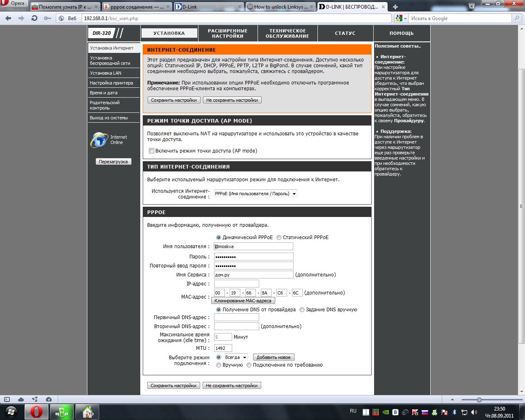Click the green taskbar application icon
The width and height of the screenshot is (525, 420).
(62, 412)
